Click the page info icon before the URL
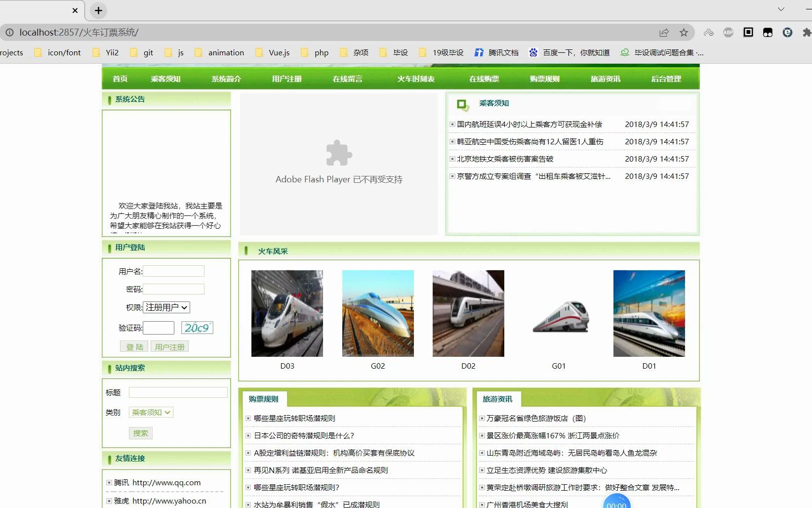The height and width of the screenshot is (508, 812). tap(10, 33)
